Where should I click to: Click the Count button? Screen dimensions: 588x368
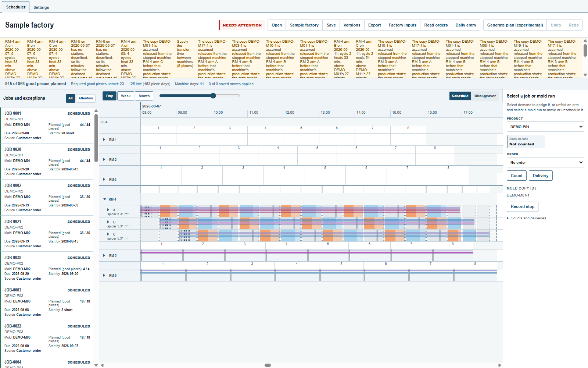[516, 176]
